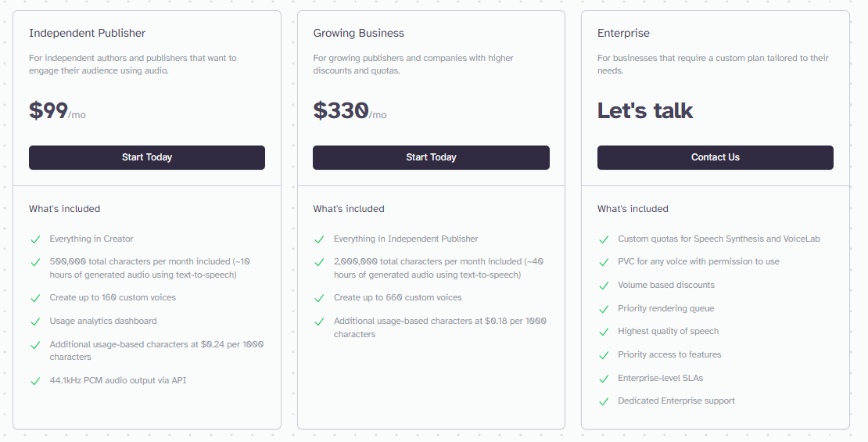
Task: Click checkmark next to Volume based discounts
Action: pyautogui.click(x=603, y=286)
